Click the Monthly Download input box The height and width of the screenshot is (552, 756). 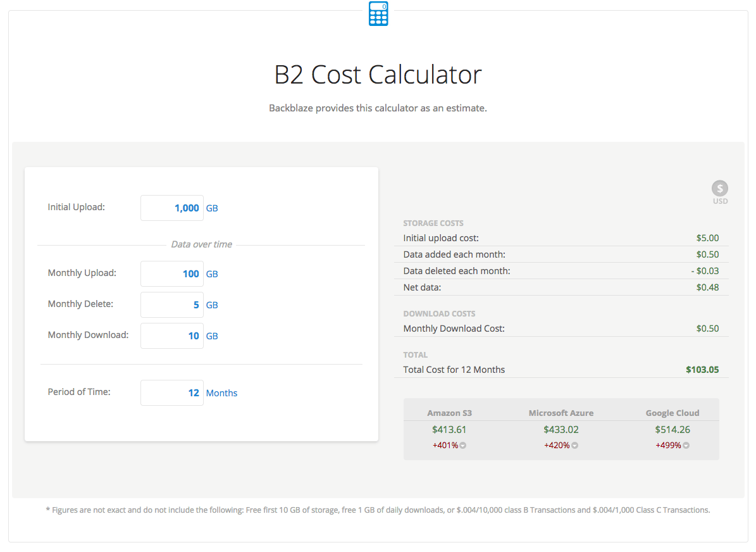point(171,336)
